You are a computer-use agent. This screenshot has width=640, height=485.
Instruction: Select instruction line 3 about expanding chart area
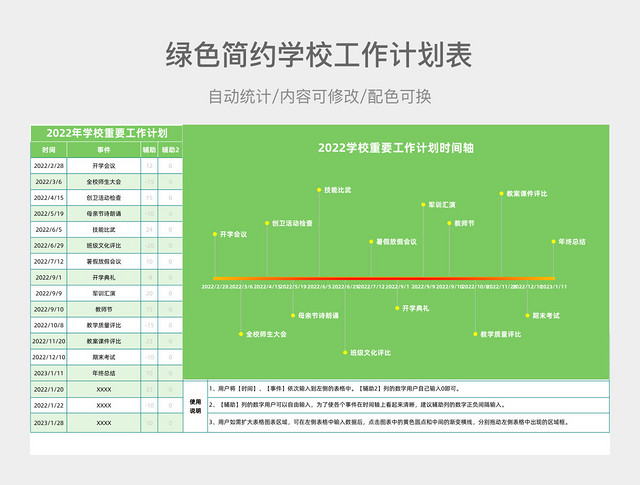[x=409, y=423]
